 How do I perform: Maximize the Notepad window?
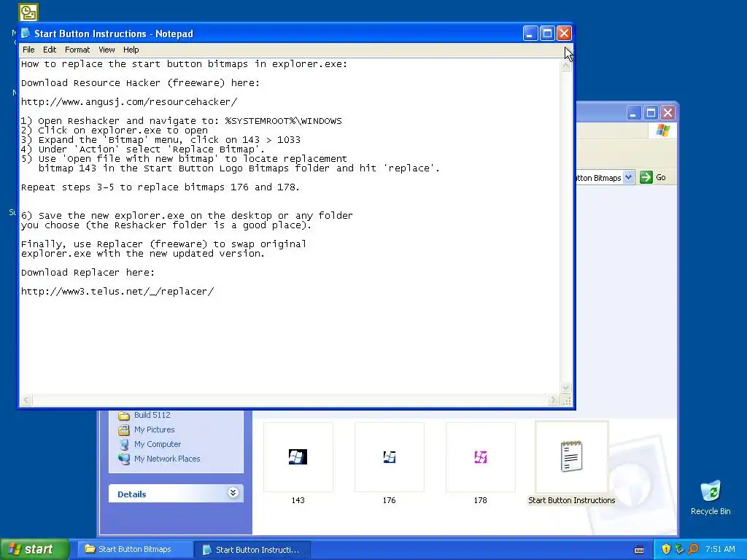click(x=547, y=34)
